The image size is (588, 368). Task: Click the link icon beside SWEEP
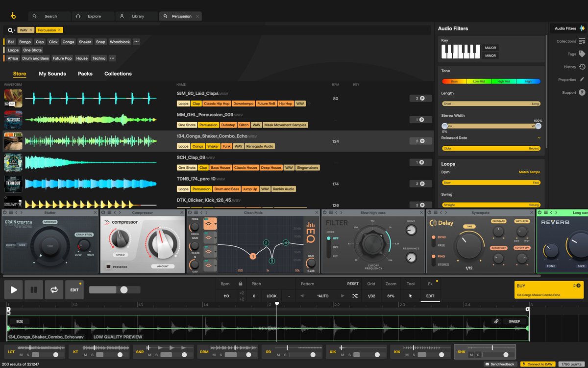pos(496,321)
